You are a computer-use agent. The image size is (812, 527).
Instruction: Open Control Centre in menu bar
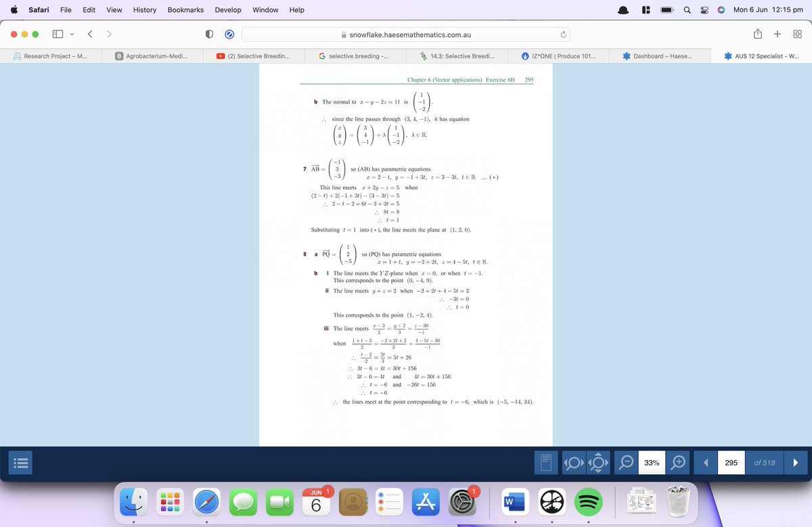pyautogui.click(x=704, y=10)
